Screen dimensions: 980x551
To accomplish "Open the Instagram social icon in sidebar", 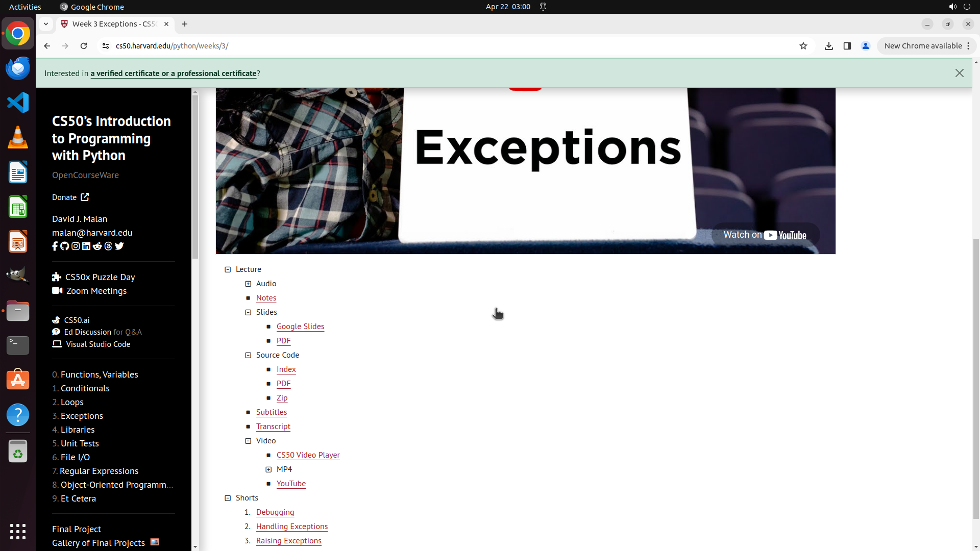I will 76,246.
